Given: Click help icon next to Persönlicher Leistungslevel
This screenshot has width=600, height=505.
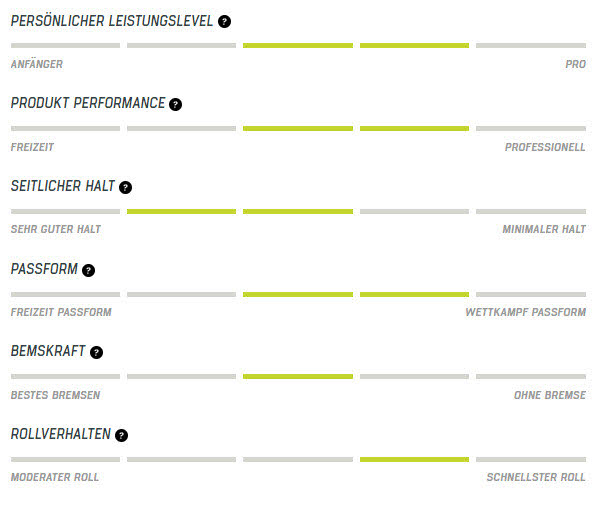Looking at the screenshot, I should tap(224, 21).
